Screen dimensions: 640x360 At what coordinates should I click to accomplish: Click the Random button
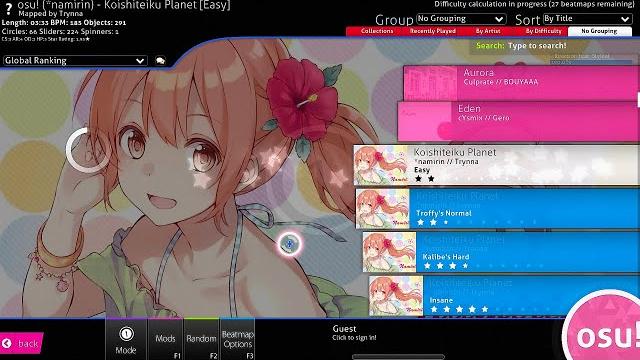tap(201, 339)
